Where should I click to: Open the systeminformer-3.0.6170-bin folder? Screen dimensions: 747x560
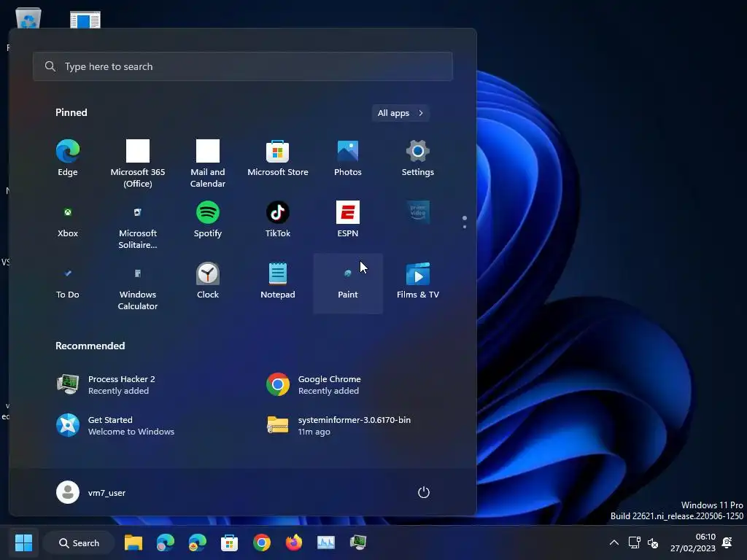(338, 425)
